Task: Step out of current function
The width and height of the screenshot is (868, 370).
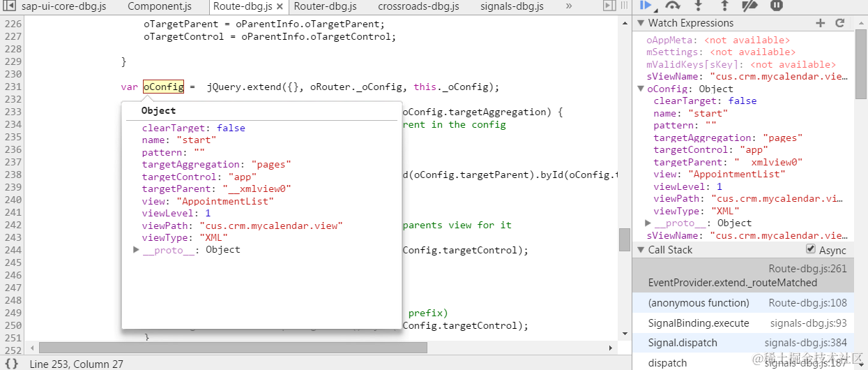Action: pyautogui.click(x=724, y=5)
